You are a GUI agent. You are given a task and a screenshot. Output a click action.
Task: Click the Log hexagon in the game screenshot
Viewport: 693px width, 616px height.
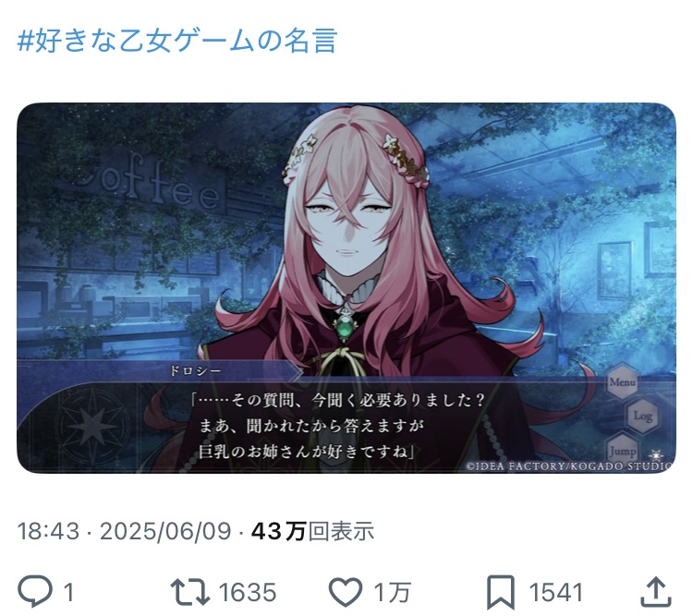[x=642, y=416]
